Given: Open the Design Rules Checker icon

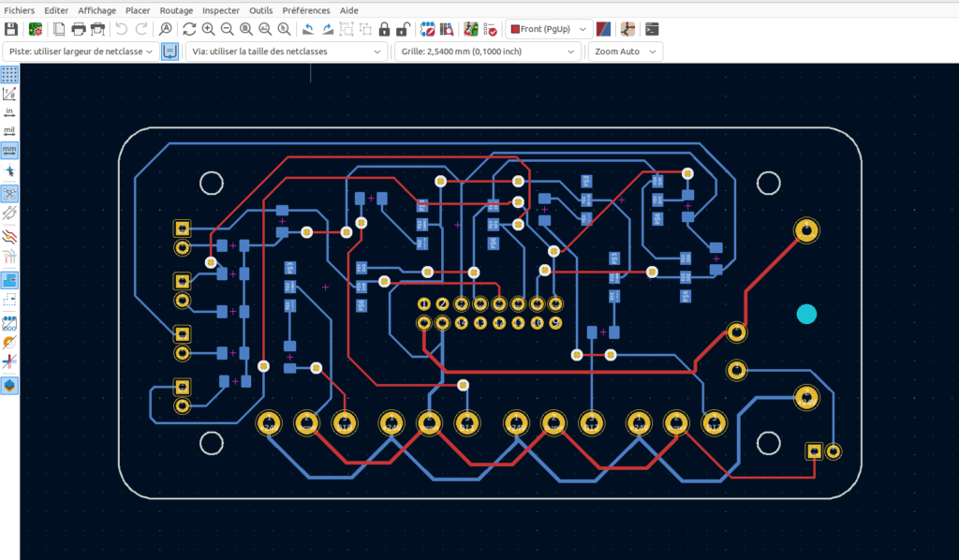Looking at the screenshot, I should (x=493, y=29).
